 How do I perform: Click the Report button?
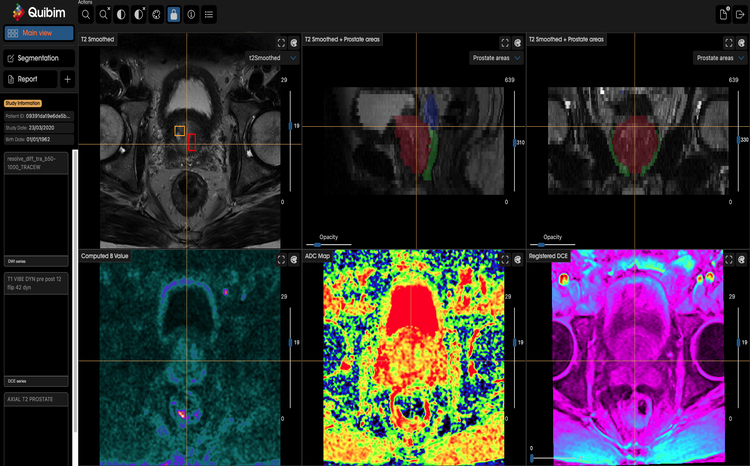tap(30, 79)
